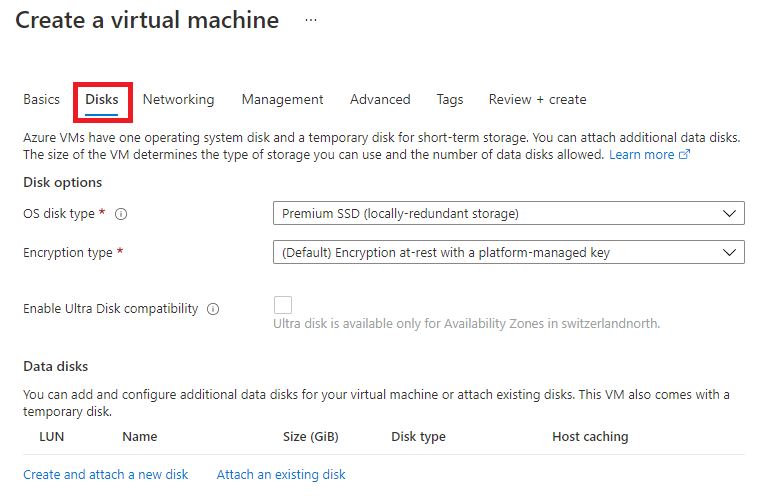Click the Disk type column header
This screenshot has height=500, width=779.
point(418,437)
